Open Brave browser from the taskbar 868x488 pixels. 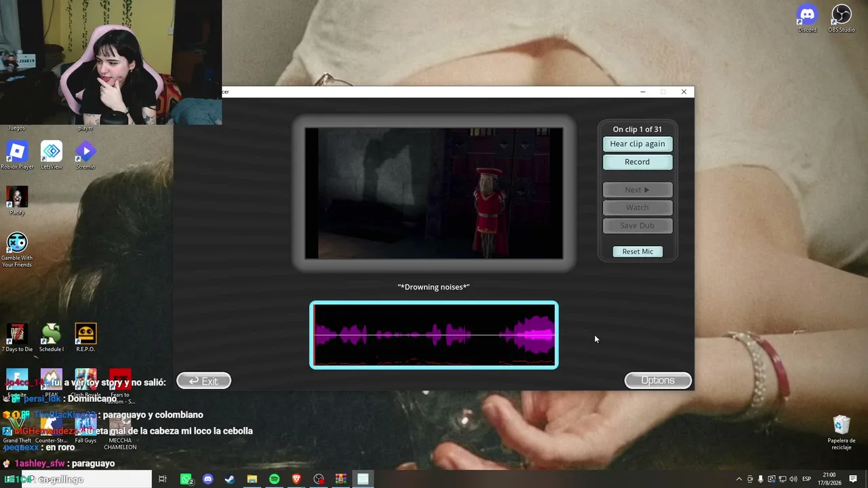[x=296, y=479]
